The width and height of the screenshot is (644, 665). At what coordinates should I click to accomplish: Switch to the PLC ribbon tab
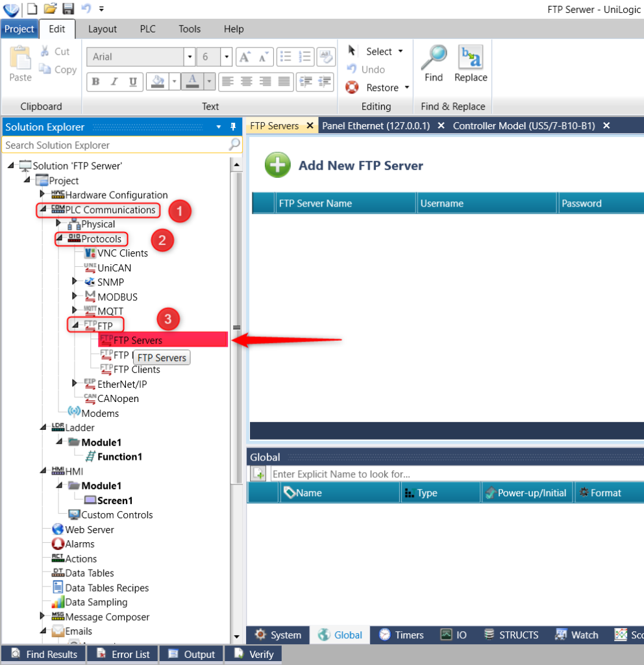click(147, 29)
